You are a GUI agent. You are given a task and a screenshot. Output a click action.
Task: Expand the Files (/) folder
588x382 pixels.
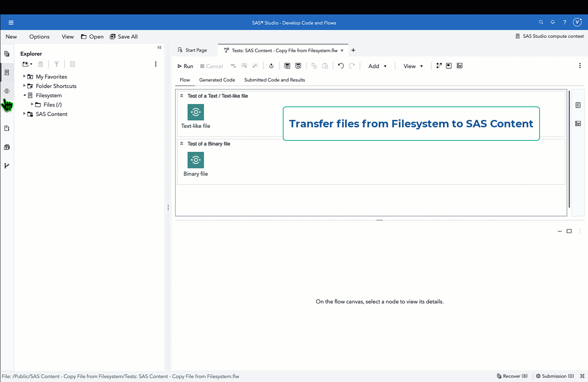click(x=32, y=104)
